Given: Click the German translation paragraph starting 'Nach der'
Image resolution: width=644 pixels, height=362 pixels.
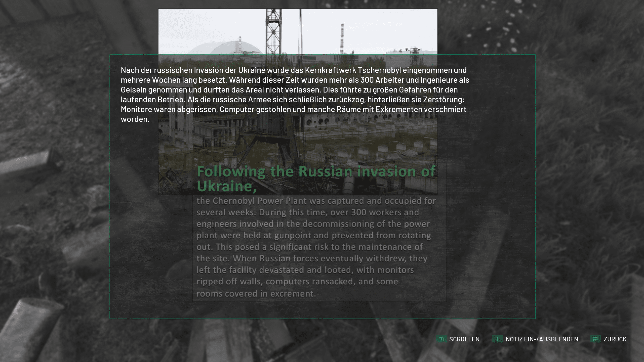Looking at the screenshot, I should (294, 94).
